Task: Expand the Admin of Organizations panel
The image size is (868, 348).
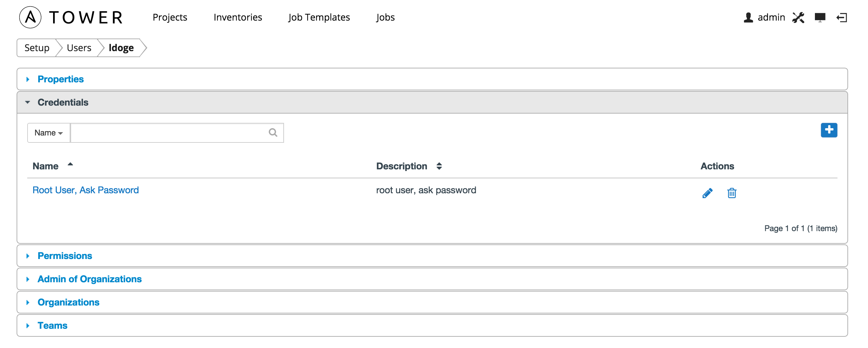Action: click(x=89, y=279)
